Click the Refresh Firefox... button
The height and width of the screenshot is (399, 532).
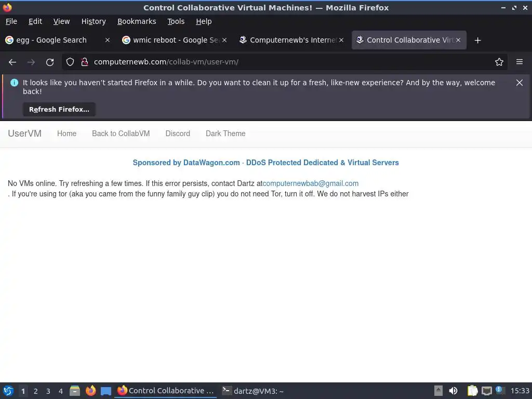tap(59, 110)
